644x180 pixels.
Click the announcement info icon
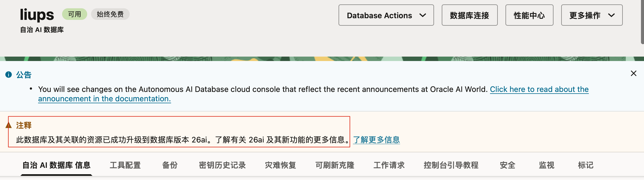[x=9, y=75]
